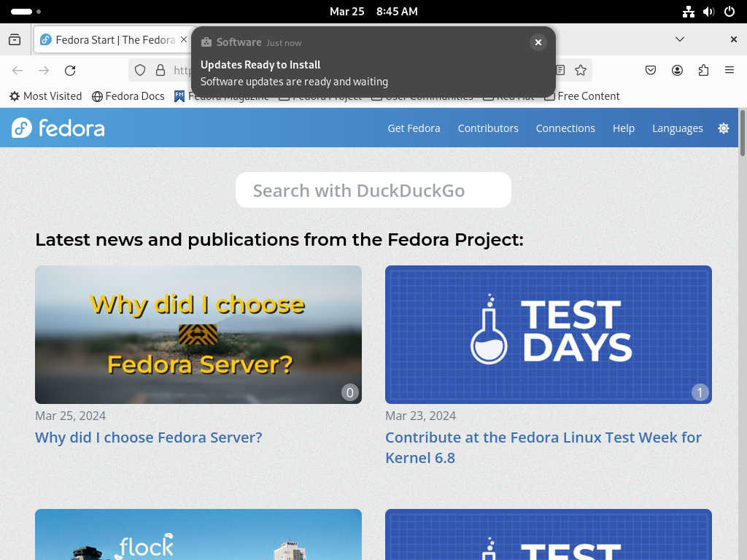Dismiss the Software updates notification

point(538,42)
